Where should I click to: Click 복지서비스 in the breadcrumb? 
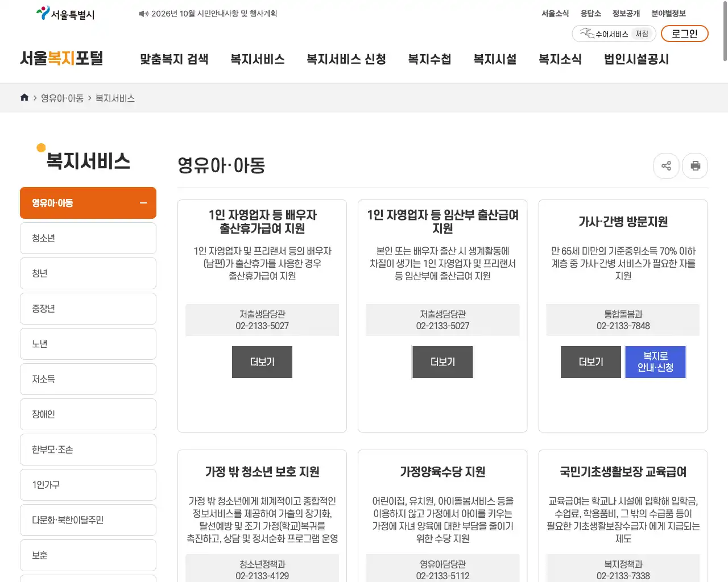click(x=115, y=98)
